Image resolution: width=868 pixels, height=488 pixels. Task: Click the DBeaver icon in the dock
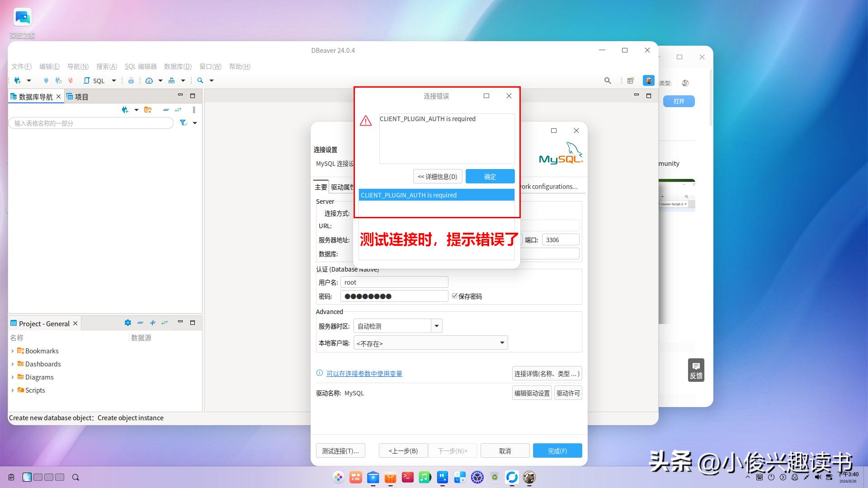click(x=529, y=477)
